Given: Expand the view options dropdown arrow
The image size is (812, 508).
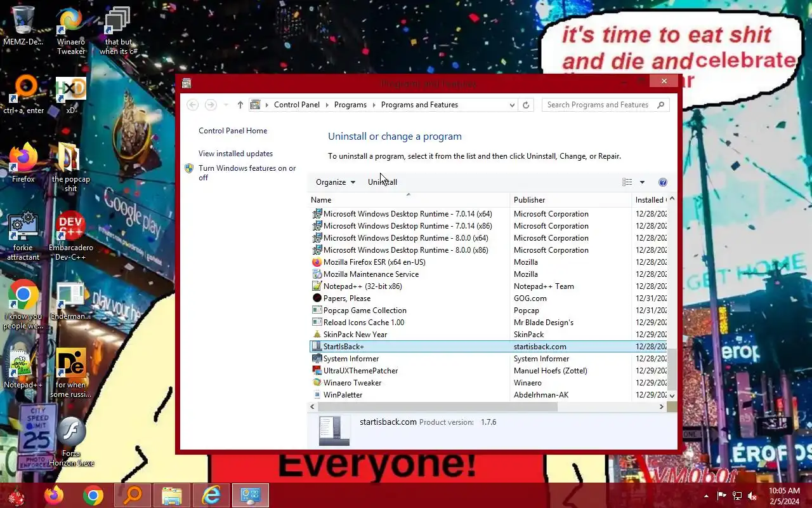Looking at the screenshot, I should [642, 182].
